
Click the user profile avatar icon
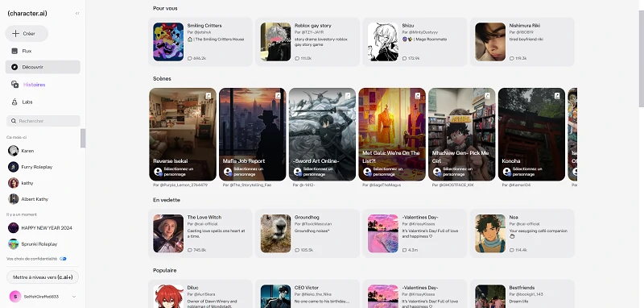click(14, 296)
